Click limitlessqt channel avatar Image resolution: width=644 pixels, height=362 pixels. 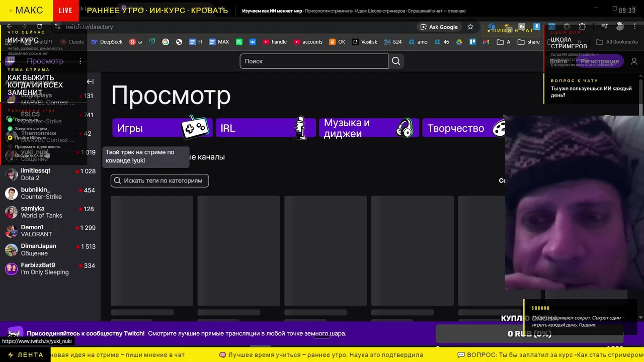click(x=11, y=174)
